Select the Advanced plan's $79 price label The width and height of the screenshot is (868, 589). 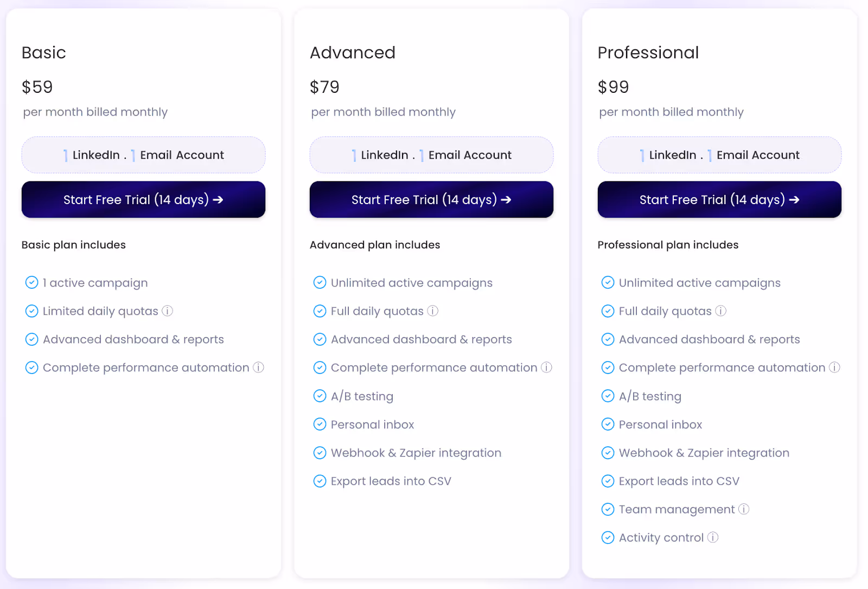324,87
